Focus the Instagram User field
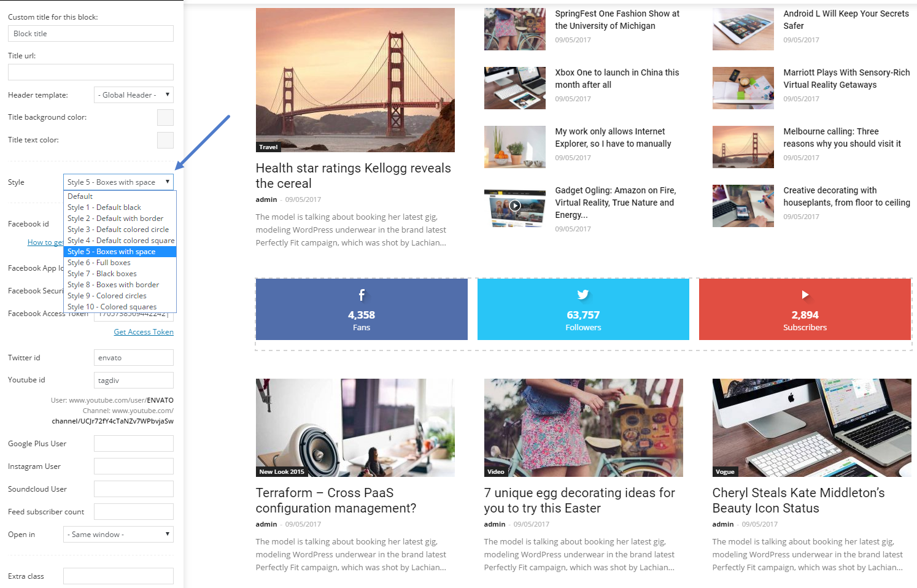Viewport: 917px width, 588px height. tap(134, 466)
